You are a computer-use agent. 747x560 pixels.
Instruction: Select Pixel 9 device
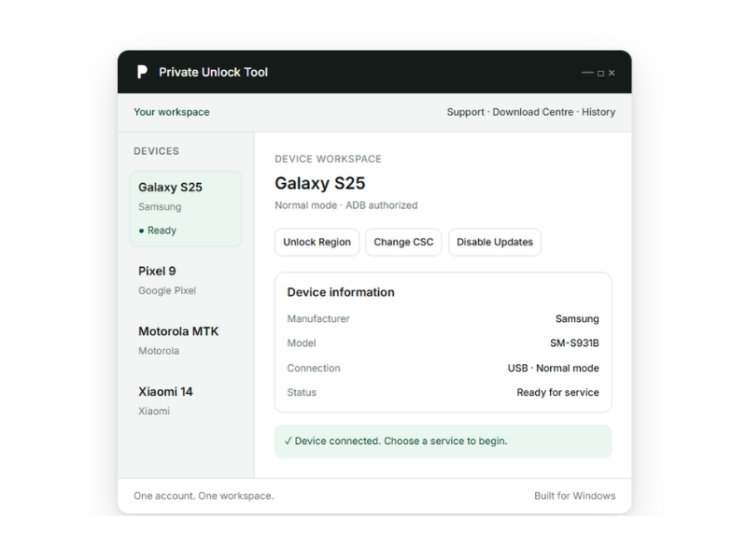click(x=186, y=281)
